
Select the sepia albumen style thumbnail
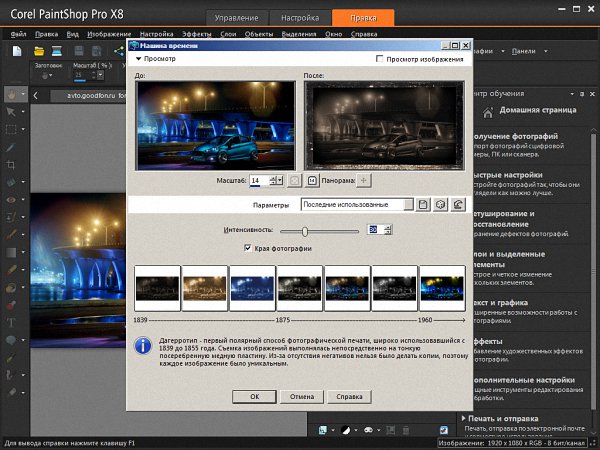[205, 288]
